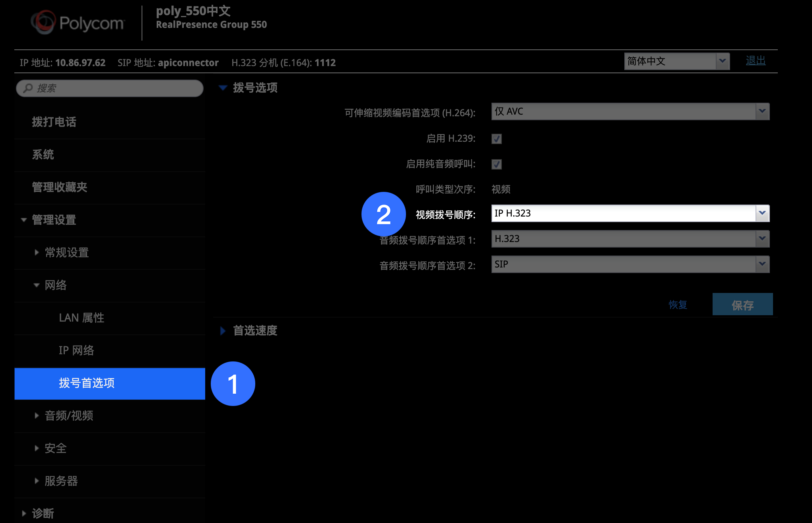The width and height of the screenshot is (812, 523).
Task: Open the LAN 属性 menu item
Action: pos(82,318)
